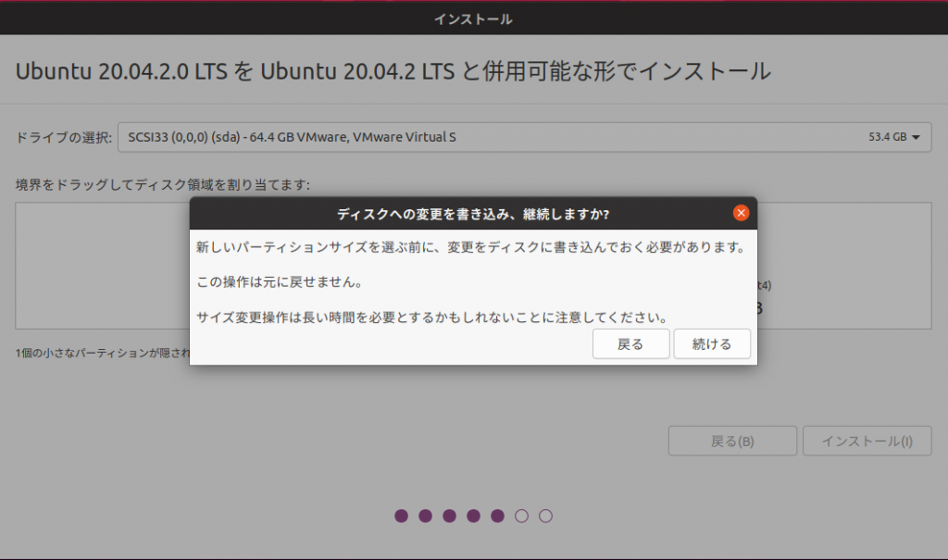This screenshot has width=948, height=560.
Task: Click 戻る inside the confirmation dialog
Action: coord(630,344)
